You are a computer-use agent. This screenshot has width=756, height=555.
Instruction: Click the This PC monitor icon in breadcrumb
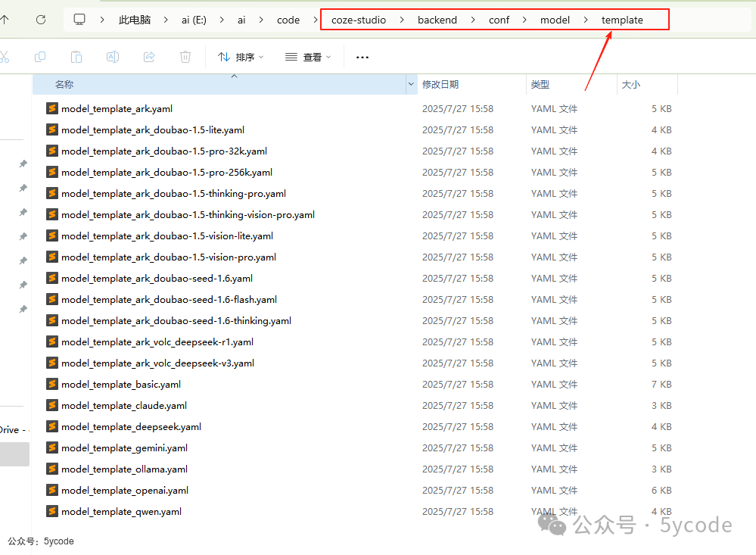point(79,19)
